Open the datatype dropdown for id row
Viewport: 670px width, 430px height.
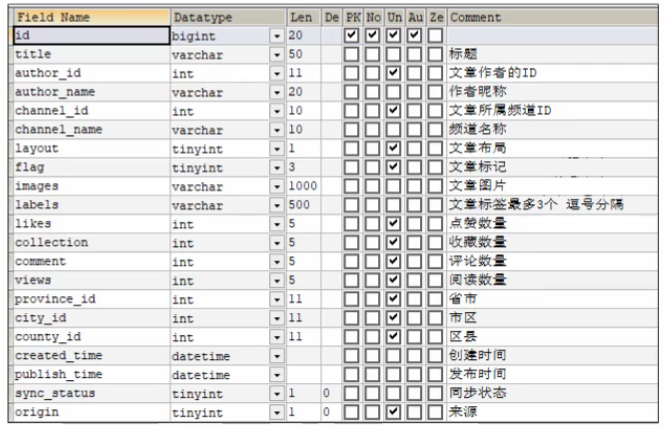coord(277,36)
